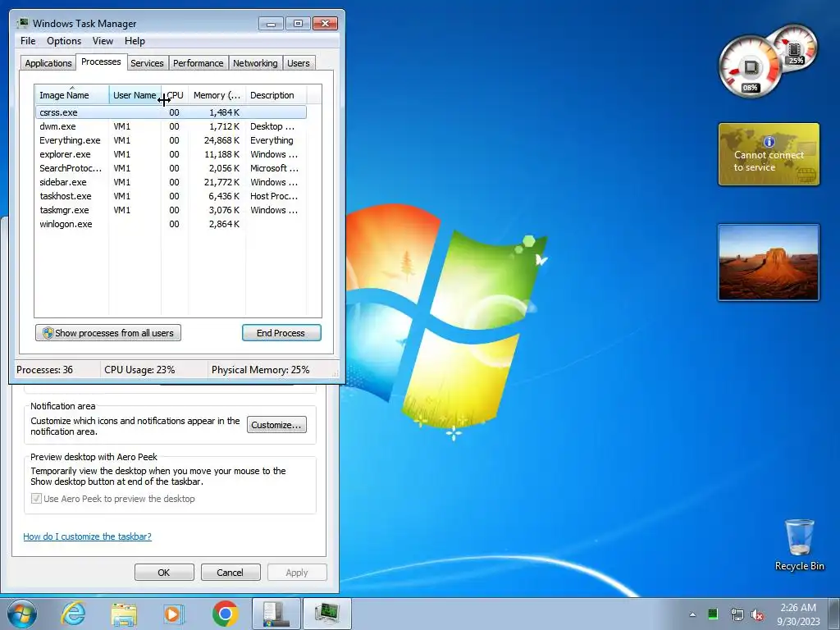Screen dimensions: 840x630
Task: Open the network tray icon
Action: tap(737, 614)
